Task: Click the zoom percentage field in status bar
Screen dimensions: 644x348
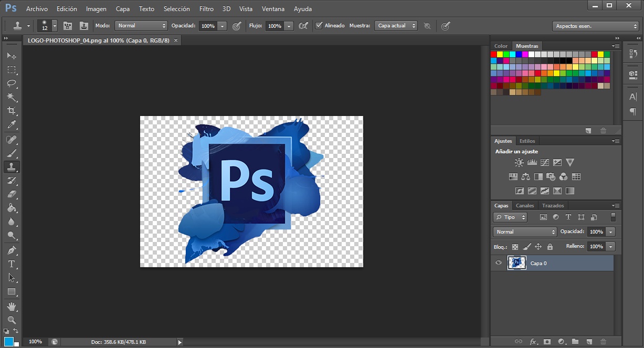Action: 35,342
